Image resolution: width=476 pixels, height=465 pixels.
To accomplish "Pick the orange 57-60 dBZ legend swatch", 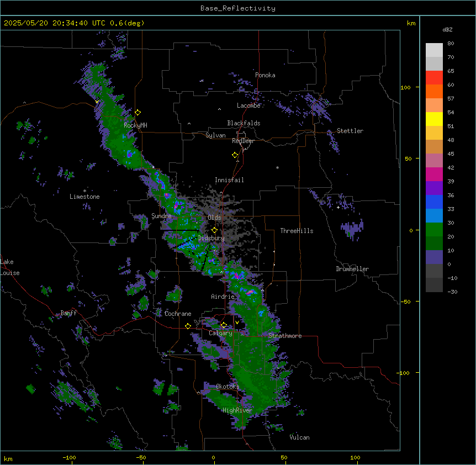I will click(x=434, y=91).
